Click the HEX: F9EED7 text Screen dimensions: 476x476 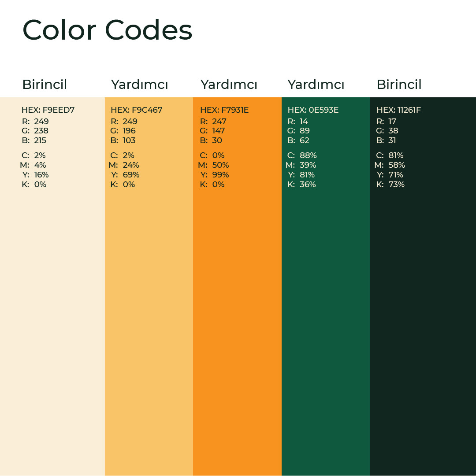[48, 110]
